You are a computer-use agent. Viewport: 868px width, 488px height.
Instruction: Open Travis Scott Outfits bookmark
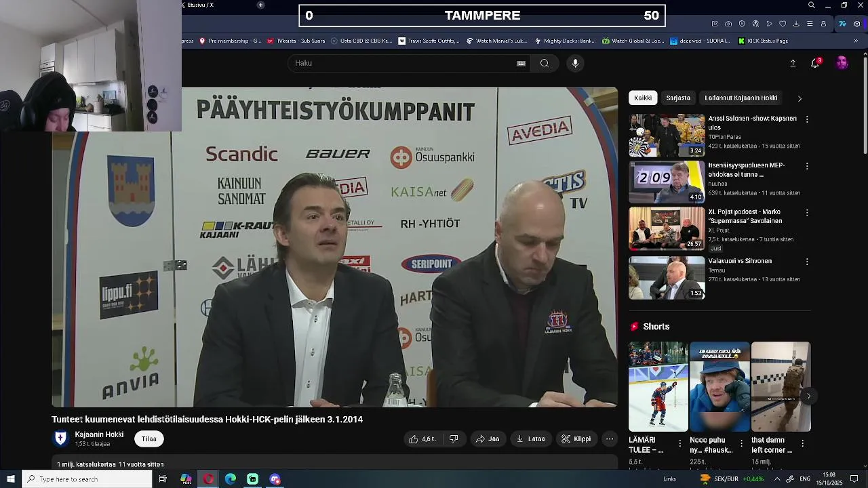429,41
